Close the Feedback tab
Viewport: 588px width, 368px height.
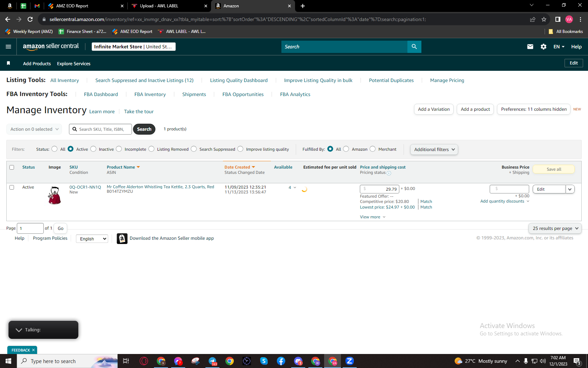point(33,350)
